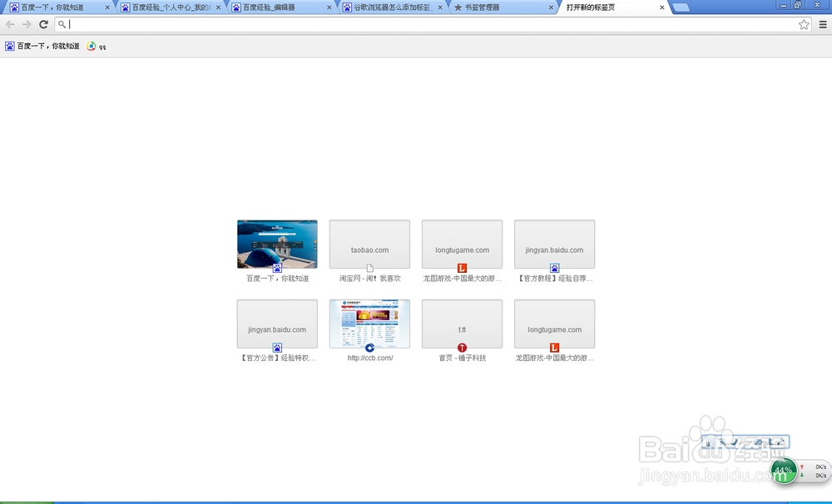Open the 百度一下，你就知道 bookmark in the bookmarks bar
The width and height of the screenshot is (832, 504).
coord(42,46)
